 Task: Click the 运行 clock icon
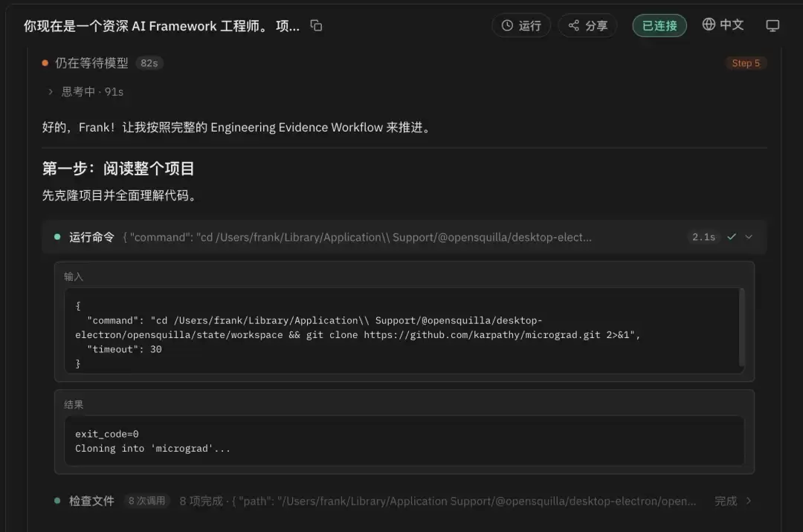(x=507, y=25)
